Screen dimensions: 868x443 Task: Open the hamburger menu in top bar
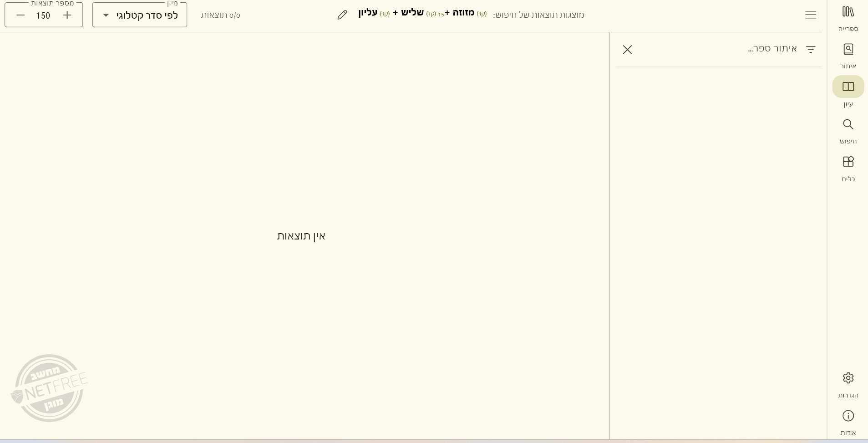810,15
